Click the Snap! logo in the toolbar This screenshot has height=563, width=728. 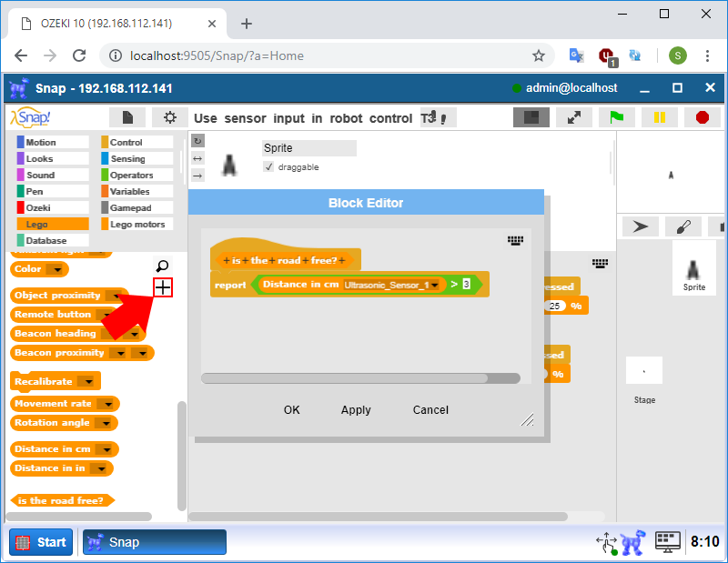click(x=31, y=117)
